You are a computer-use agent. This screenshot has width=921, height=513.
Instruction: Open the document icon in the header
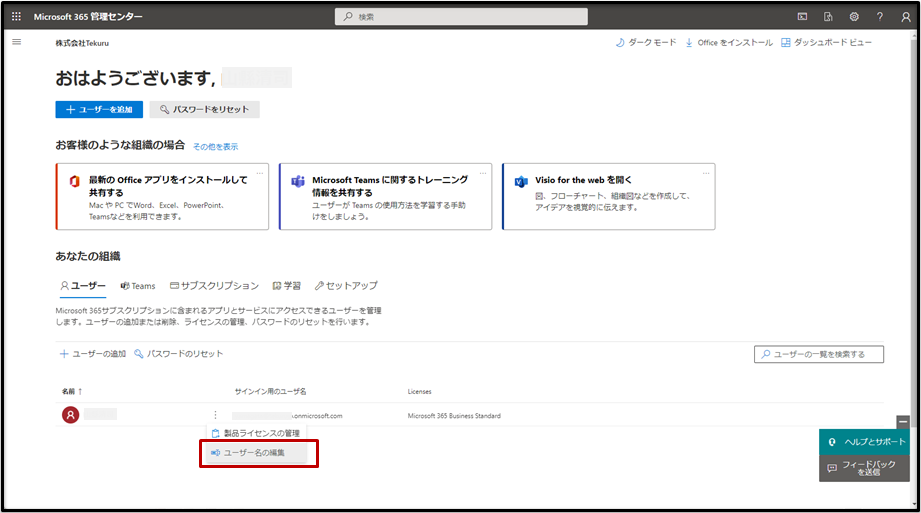[x=828, y=16]
